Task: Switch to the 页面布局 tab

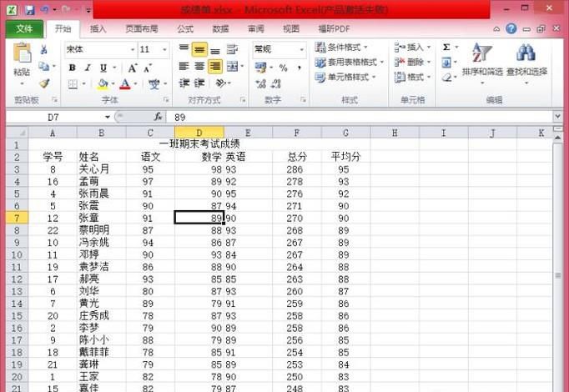Action: click(142, 29)
